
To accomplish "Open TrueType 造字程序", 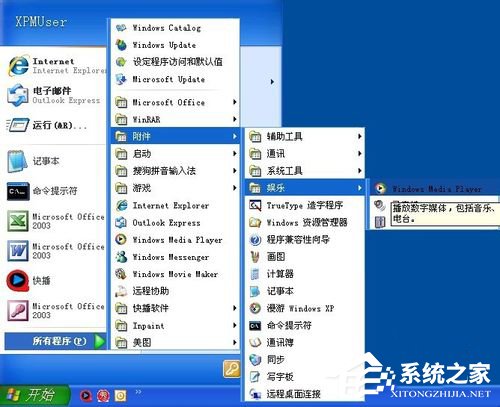I will [x=305, y=205].
